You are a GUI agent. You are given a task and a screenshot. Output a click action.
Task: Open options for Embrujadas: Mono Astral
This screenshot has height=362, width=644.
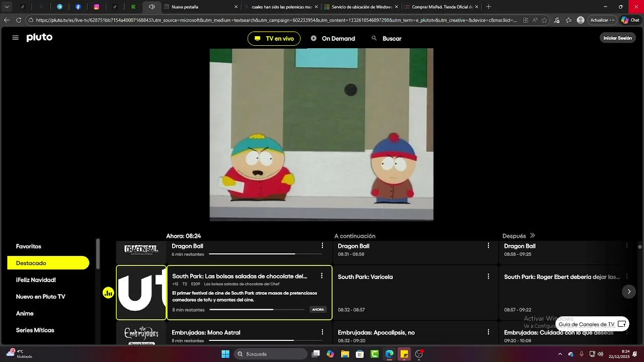click(323, 332)
